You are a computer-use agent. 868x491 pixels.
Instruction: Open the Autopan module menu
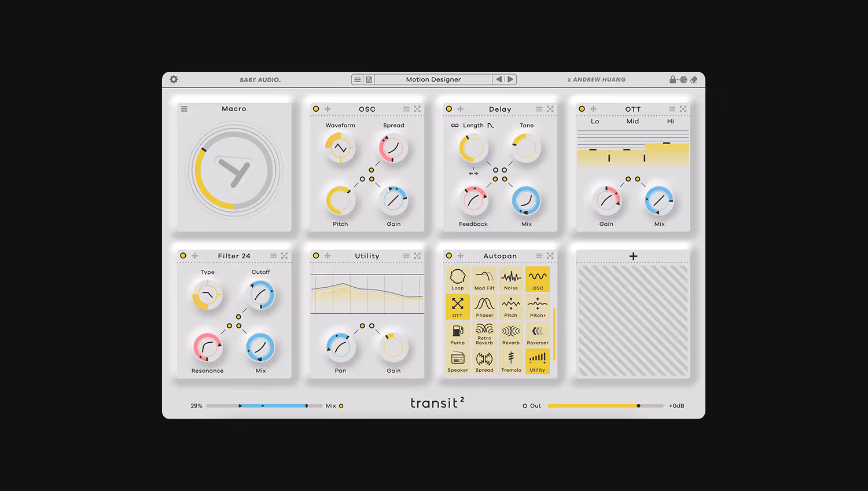click(x=539, y=255)
